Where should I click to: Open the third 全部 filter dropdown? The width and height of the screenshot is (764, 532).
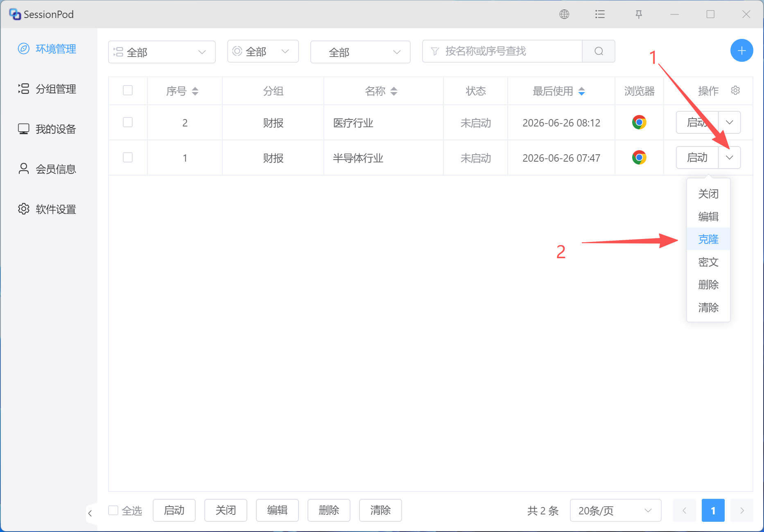pyautogui.click(x=360, y=52)
